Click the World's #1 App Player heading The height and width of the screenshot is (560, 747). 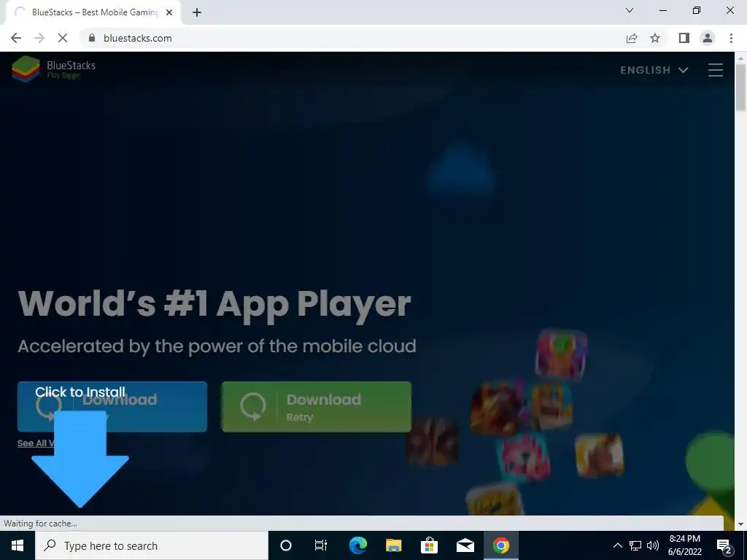click(x=214, y=304)
